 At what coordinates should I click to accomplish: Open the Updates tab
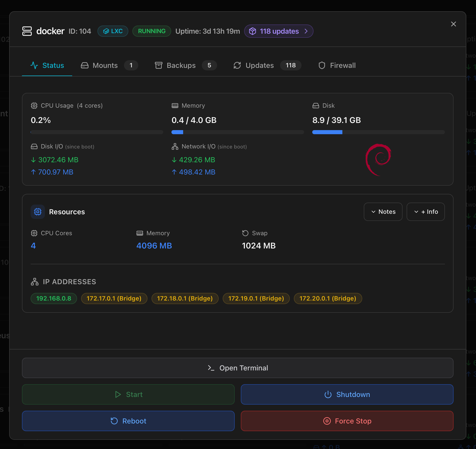(x=267, y=65)
